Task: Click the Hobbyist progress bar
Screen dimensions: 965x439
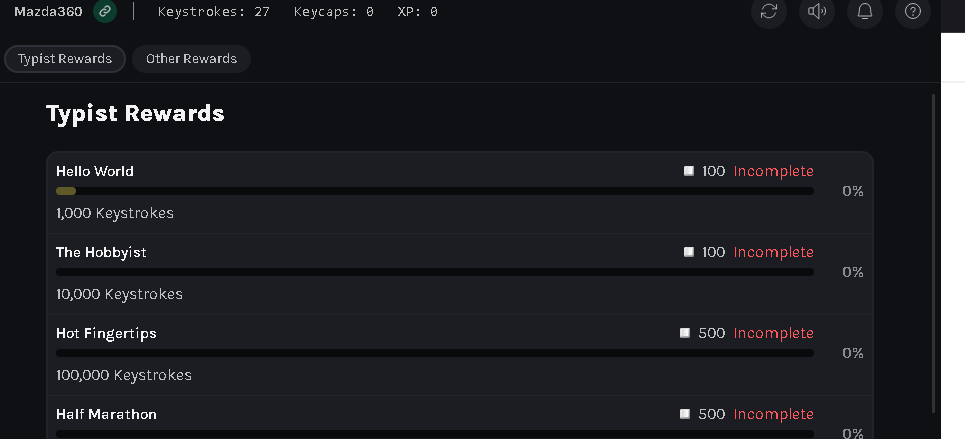Action: coord(434,272)
